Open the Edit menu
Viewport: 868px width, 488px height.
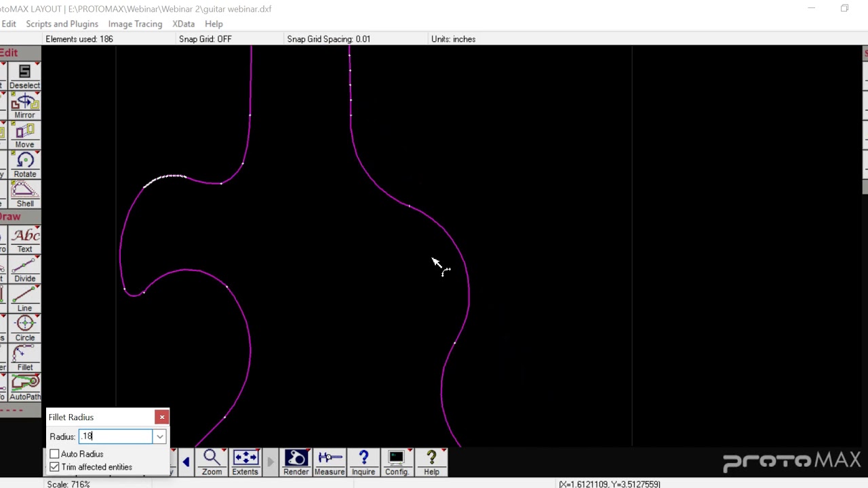click(9, 24)
